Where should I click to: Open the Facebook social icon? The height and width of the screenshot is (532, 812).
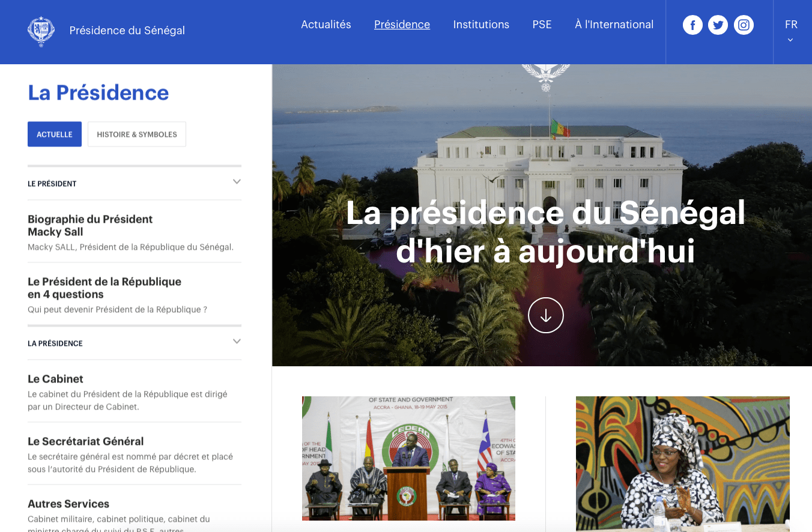[x=692, y=25]
